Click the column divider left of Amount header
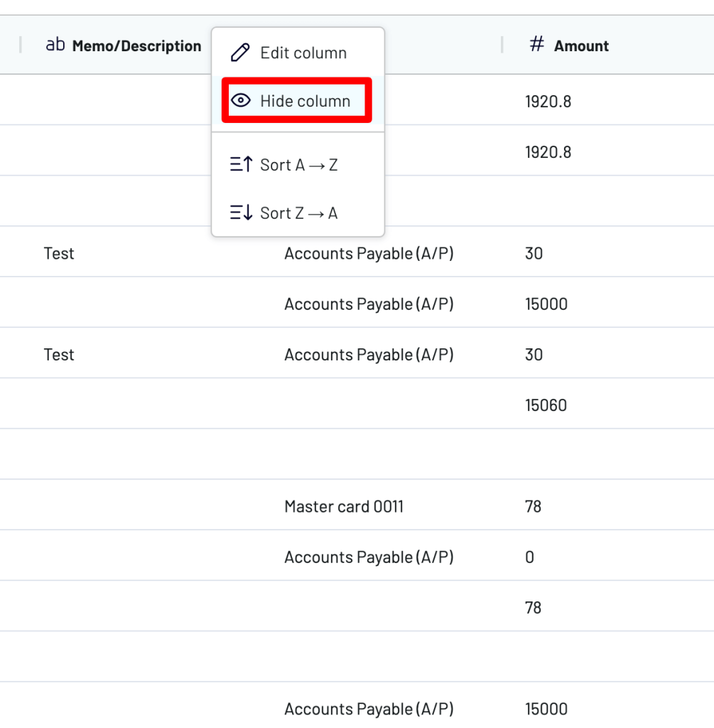 (502, 45)
